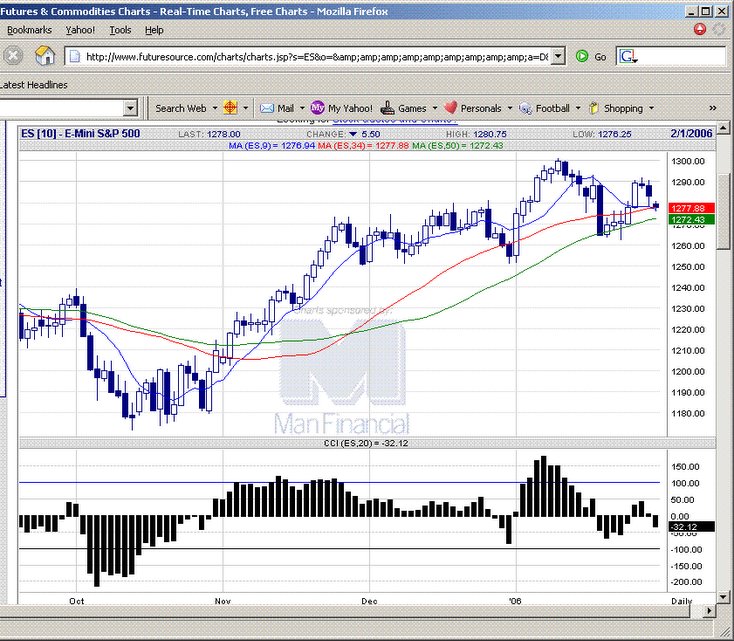This screenshot has height=641, width=734.
Task: Click the chart date 2/1/2006
Action: 691,133
